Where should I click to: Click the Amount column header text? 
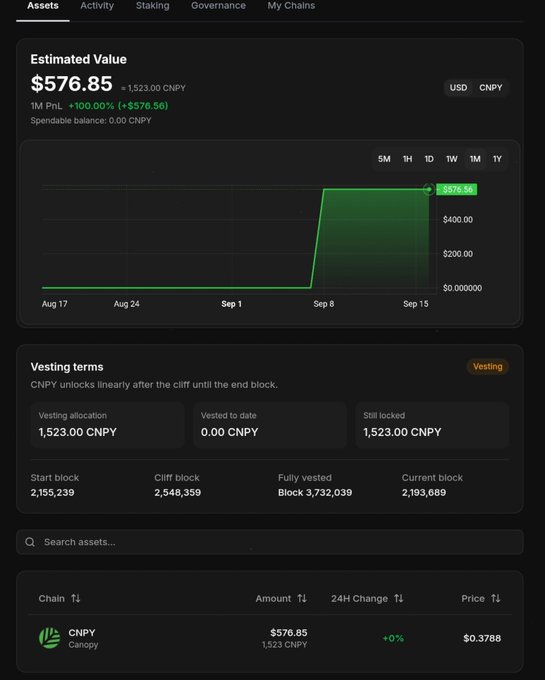click(x=273, y=598)
